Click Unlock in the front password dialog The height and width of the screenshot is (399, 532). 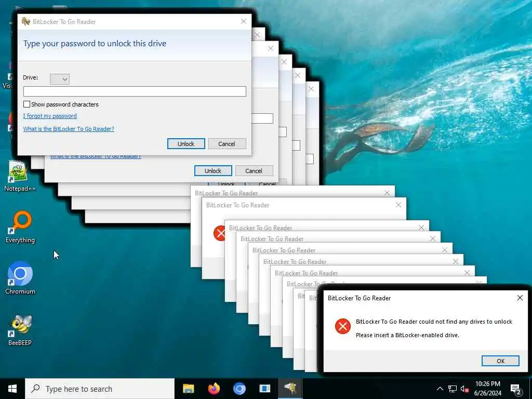186,143
